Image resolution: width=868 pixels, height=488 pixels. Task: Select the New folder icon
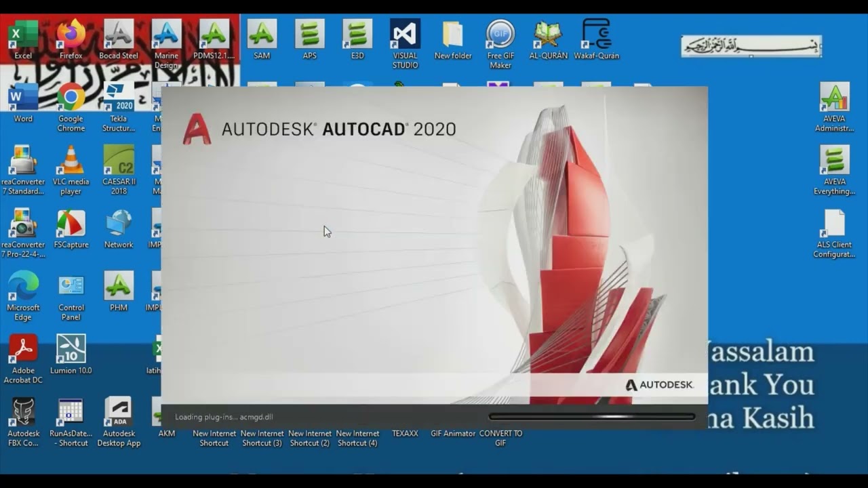(453, 39)
